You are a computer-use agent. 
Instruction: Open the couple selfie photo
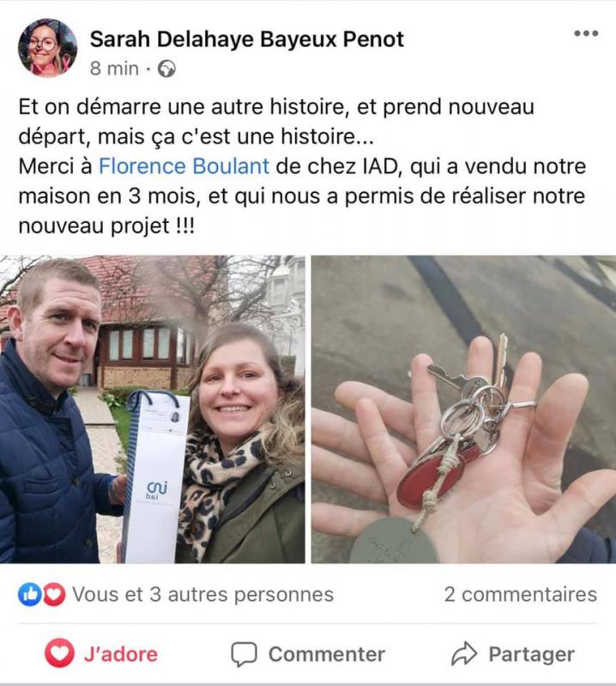coord(153,409)
